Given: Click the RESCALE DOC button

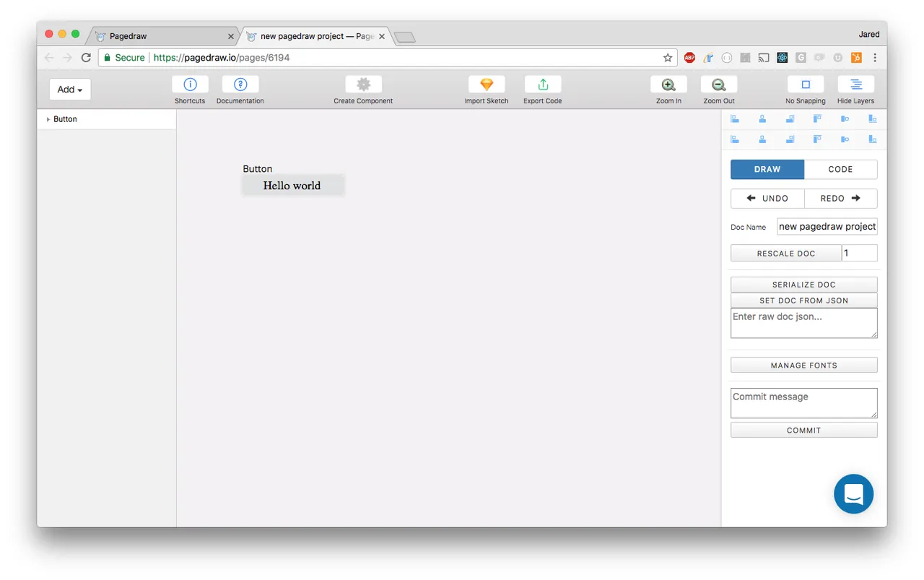Looking at the screenshot, I should 786,254.
